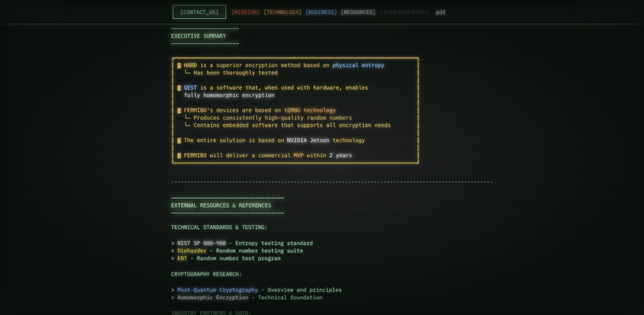Click bullet icon beside commercial MVP line
The image size is (644, 315).
click(179, 156)
